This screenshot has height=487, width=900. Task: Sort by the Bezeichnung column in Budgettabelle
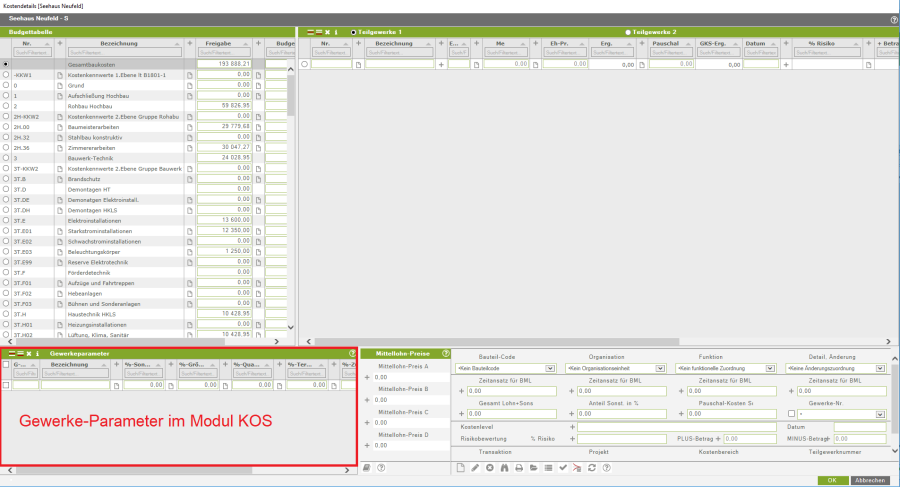[x=118, y=44]
